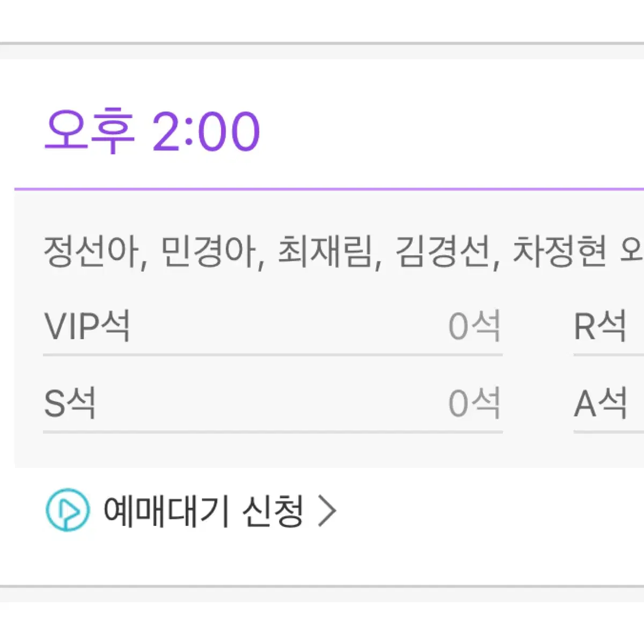Click the underline beneath the S석 row
The height and width of the screenshot is (644, 644).
pyautogui.click(x=273, y=432)
